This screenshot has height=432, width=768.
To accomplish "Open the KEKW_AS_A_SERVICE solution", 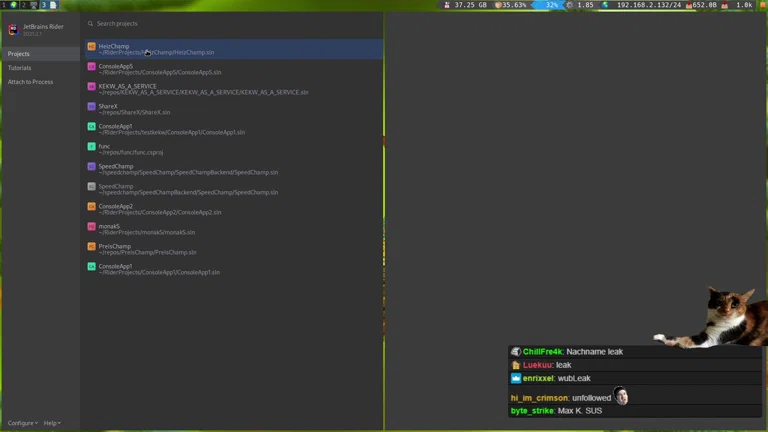I will [x=234, y=89].
